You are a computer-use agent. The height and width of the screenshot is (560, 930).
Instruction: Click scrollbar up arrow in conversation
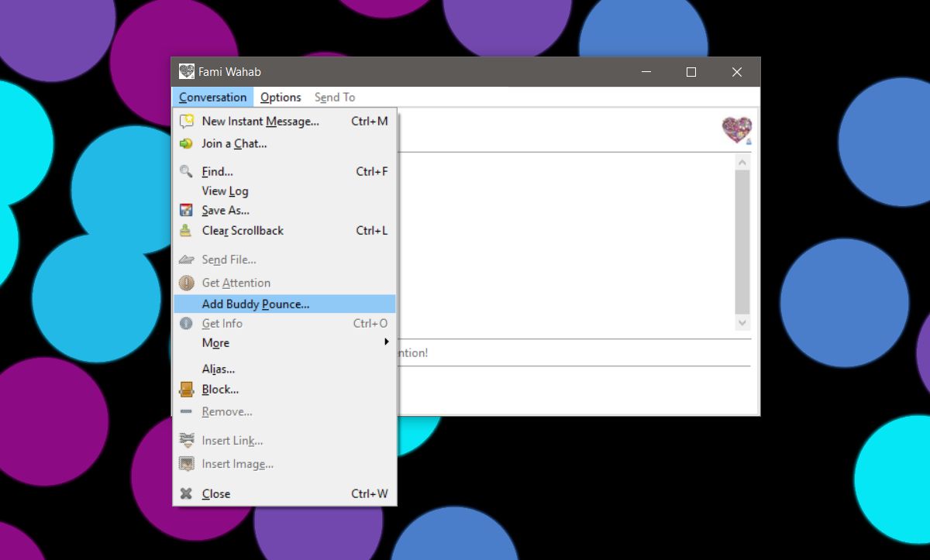742,163
